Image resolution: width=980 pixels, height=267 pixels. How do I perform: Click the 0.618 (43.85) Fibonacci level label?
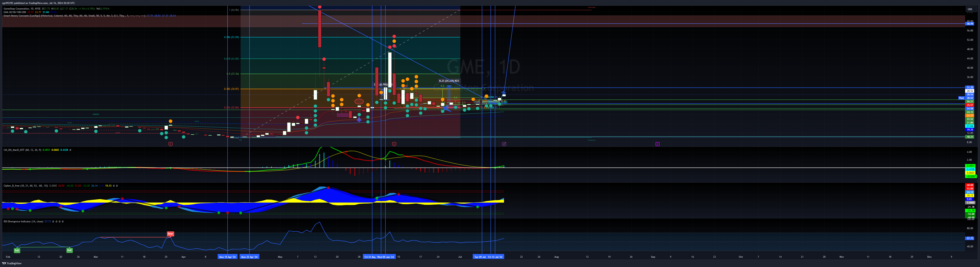(x=231, y=59)
